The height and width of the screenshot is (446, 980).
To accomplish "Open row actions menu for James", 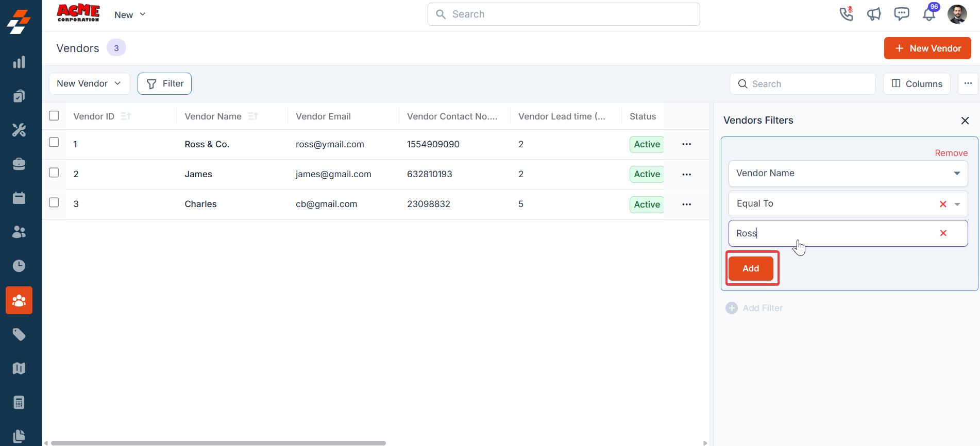I will [687, 175].
